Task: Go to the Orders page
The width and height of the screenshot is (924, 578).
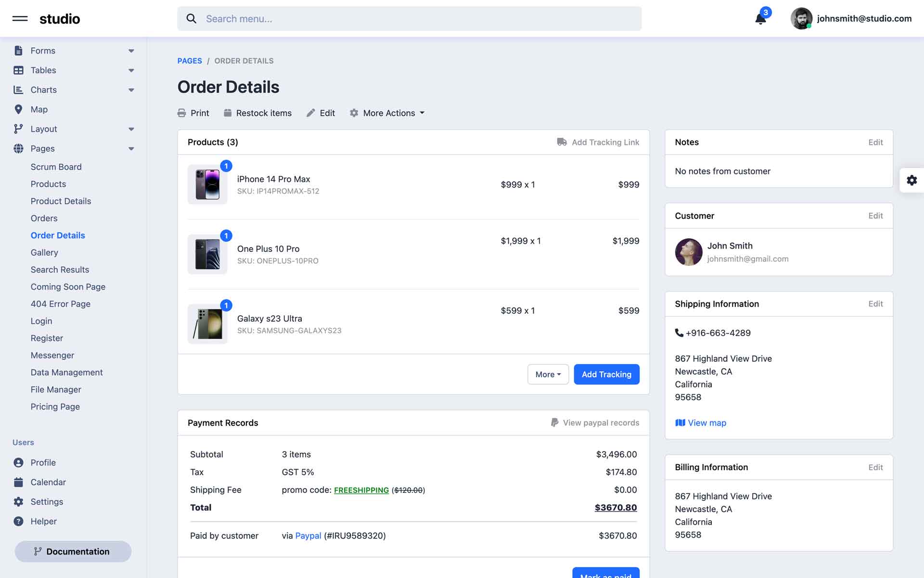Action: [x=44, y=218]
